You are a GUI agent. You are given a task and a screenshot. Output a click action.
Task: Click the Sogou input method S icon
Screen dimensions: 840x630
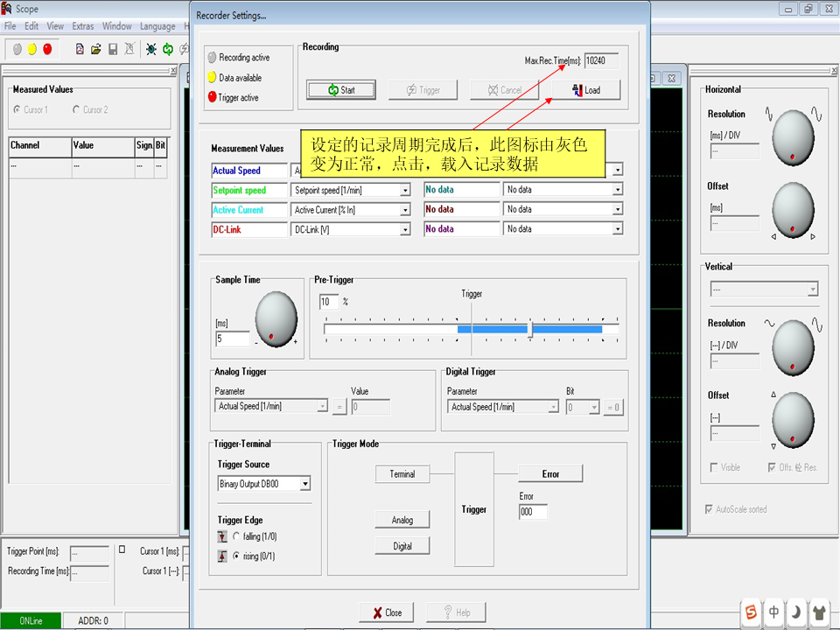(752, 612)
